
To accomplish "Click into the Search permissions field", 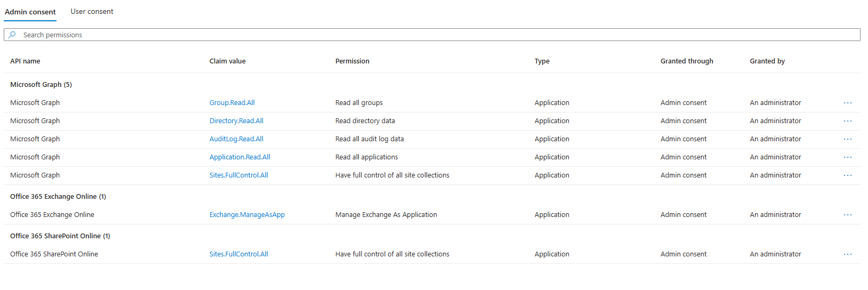I will tap(432, 35).
